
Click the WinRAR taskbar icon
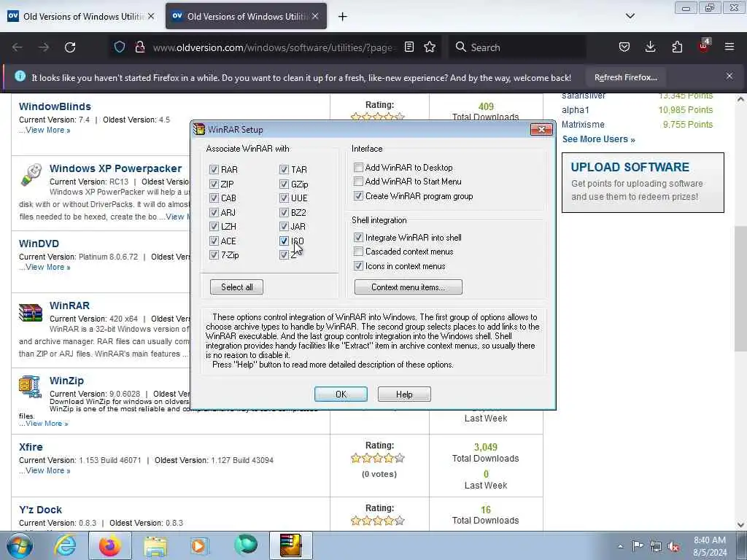tap(291, 545)
